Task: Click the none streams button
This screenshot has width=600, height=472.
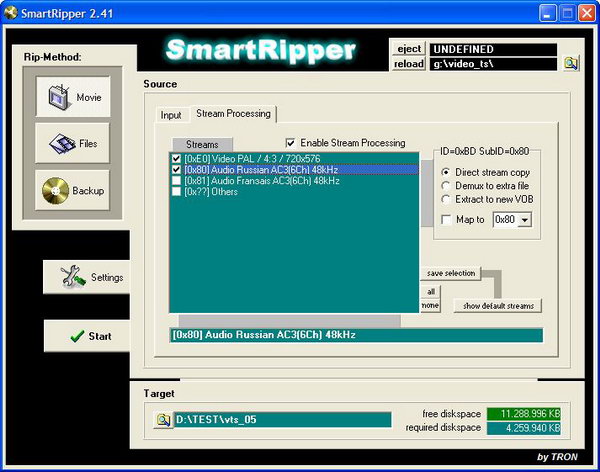Action: (x=431, y=305)
